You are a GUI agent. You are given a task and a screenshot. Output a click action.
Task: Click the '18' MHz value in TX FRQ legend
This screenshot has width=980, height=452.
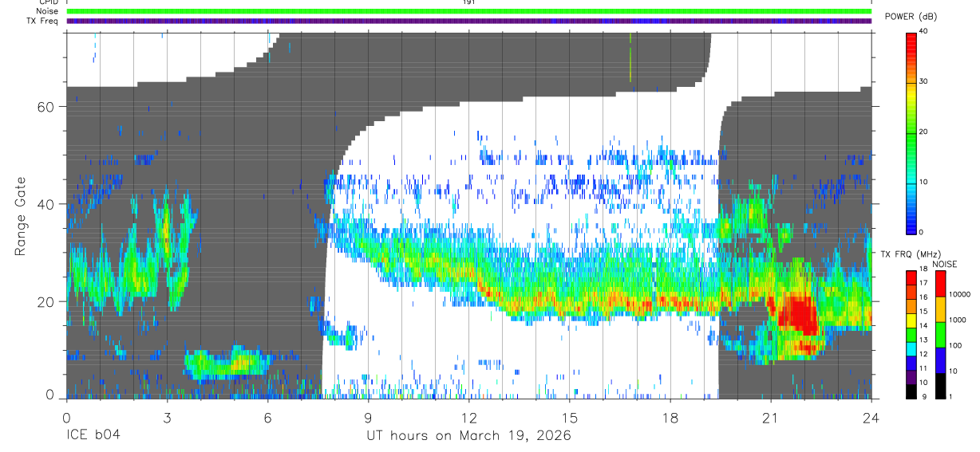(x=924, y=270)
